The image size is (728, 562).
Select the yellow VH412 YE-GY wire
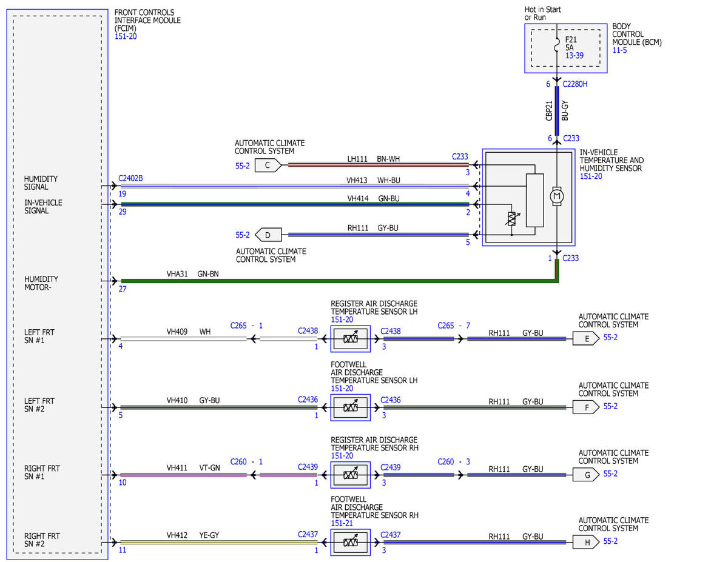(x=219, y=542)
